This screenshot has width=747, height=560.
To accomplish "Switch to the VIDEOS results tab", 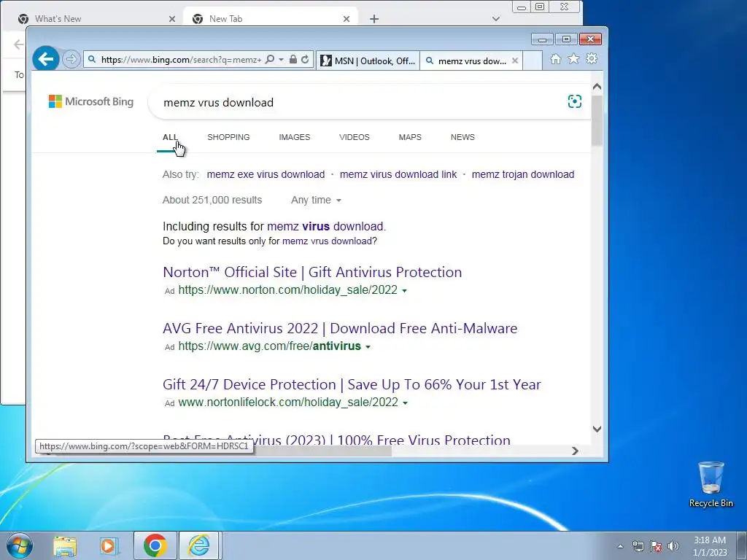I will click(354, 137).
